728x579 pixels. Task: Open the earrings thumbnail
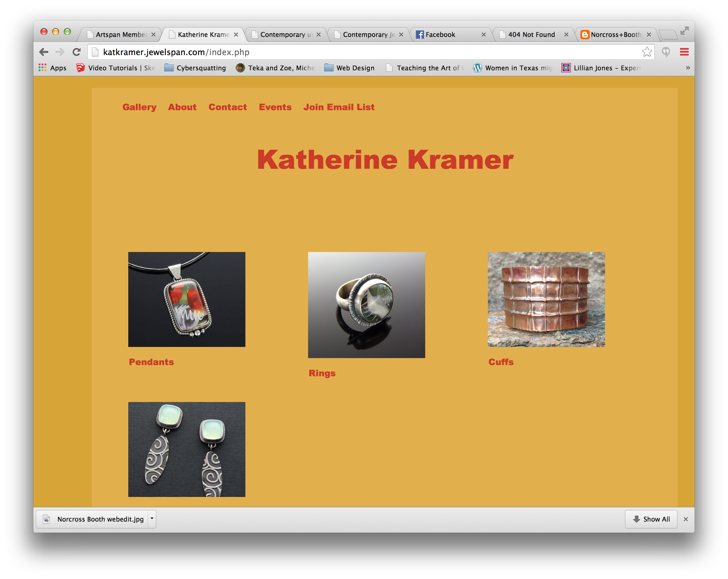(x=187, y=449)
